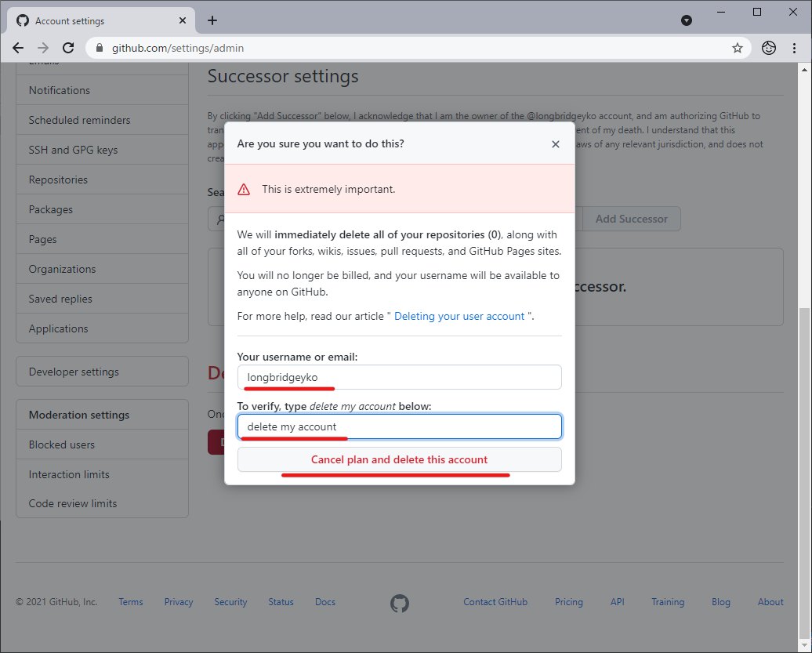Click the page vertical scrollbar thumb
This screenshot has width=812, height=653.
tap(804, 473)
